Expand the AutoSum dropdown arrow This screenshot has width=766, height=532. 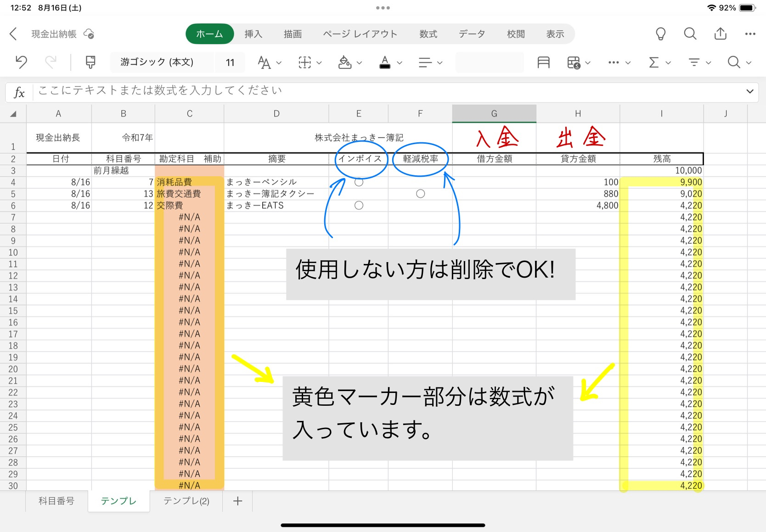pos(668,63)
